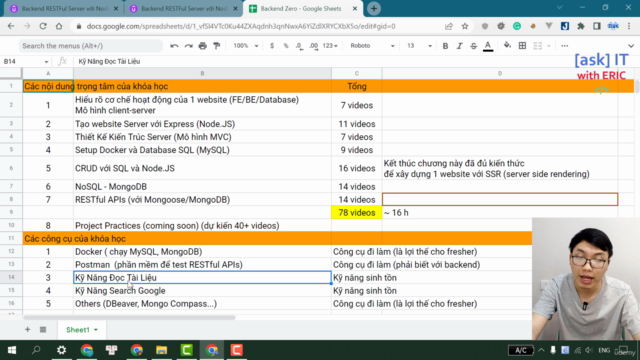This screenshot has width=640, height=360.
Task: Select cell 'Kỹ Năng Search Google'
Action: click(x=202, y=291)
